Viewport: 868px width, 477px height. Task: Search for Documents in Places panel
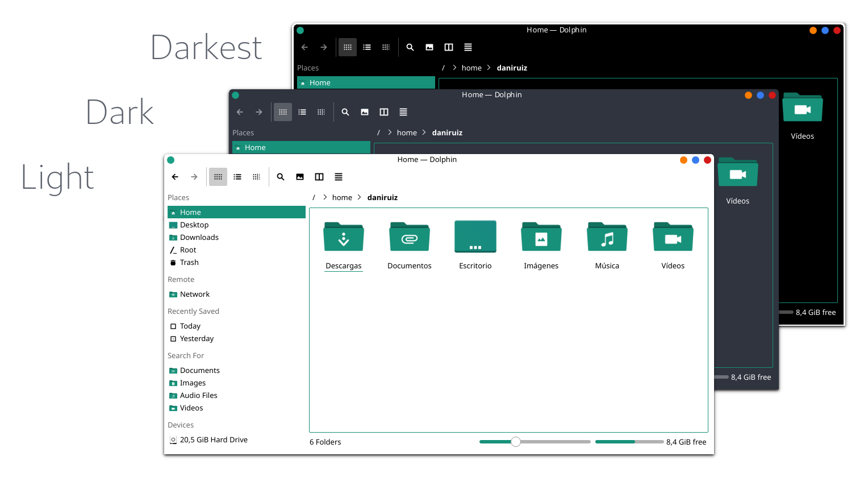[x=236, y=370]
